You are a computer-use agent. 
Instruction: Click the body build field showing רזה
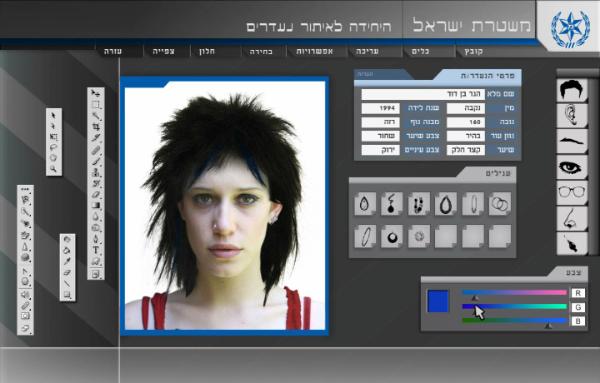[381, 122]
